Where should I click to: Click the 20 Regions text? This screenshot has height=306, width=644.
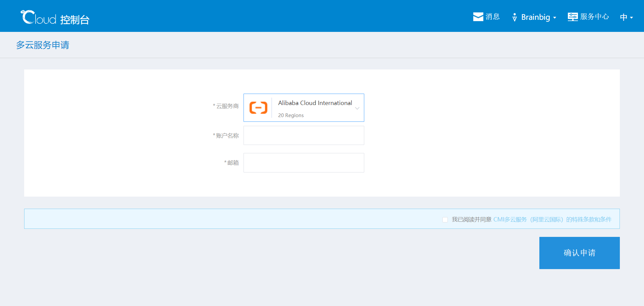click(x=291, y=115)
